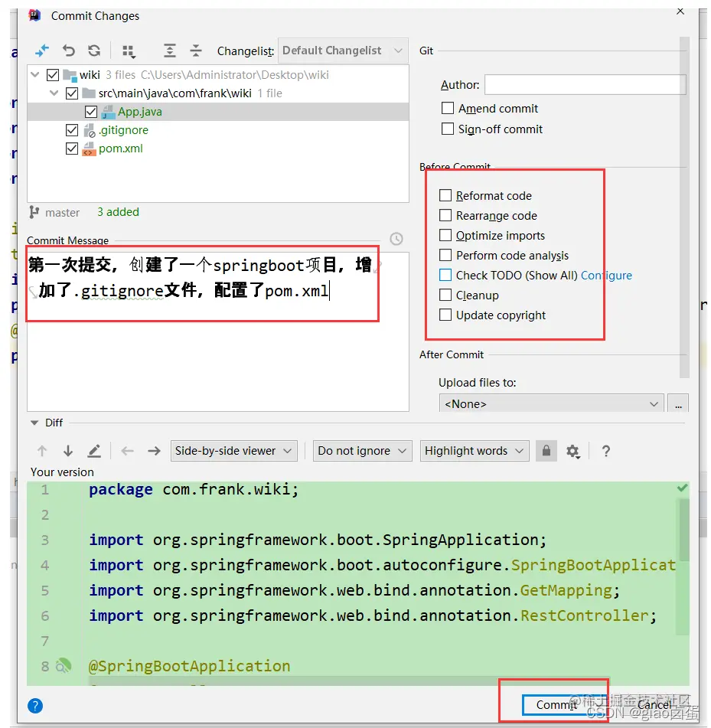
Task: Click the Cancel button
Action: (x=654, y=705)
